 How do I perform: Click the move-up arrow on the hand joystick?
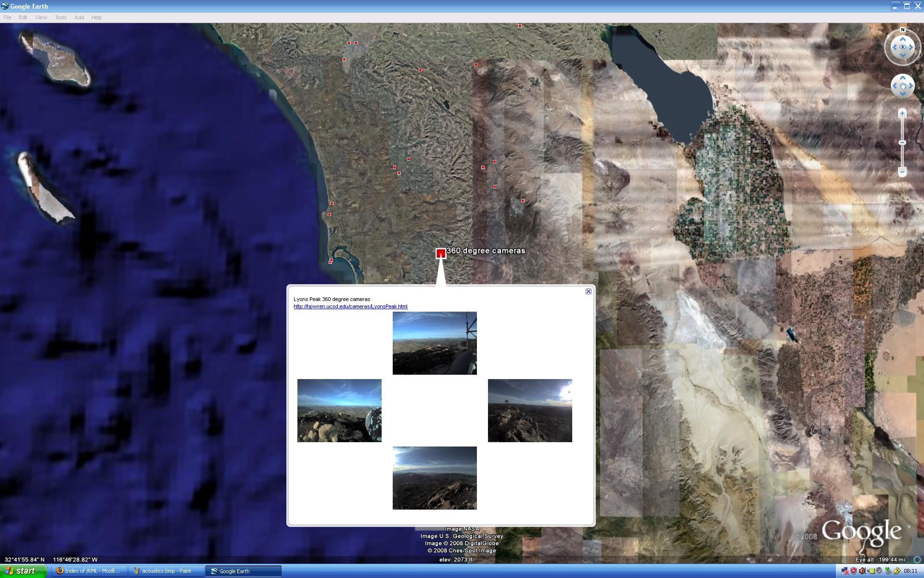click(x=902, y=78)
